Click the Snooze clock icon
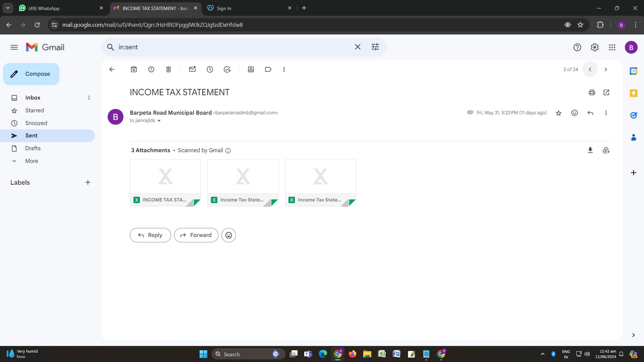This screenshot has width=644, height=362. click(x=210, y=69)
